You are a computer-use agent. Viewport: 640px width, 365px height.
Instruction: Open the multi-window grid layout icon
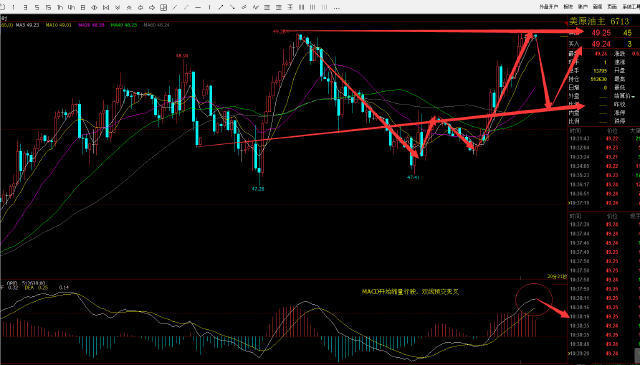click(164, 7)
